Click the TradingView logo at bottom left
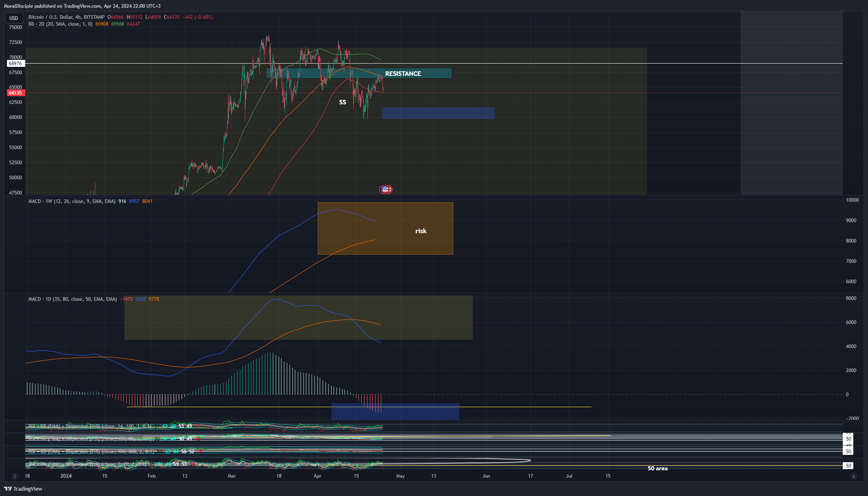The image size is (868, 496). (23, 489)
